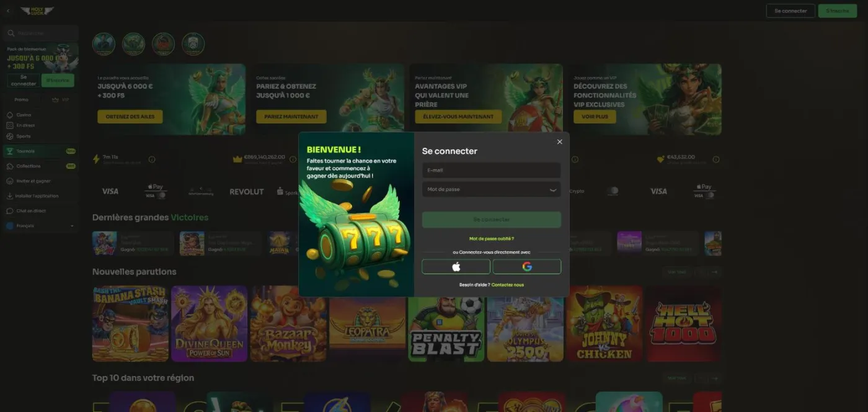Image resolution: width=868 pixels, height=412 pixels.
Task: Close the Se connecter login dialog
Action: pos(559,142)
